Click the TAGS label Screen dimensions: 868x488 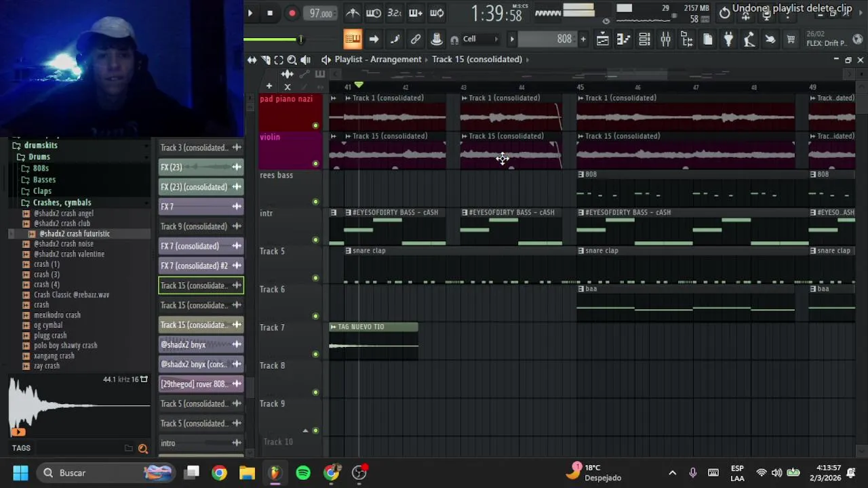pyautogui.click(x=21, y=448)
